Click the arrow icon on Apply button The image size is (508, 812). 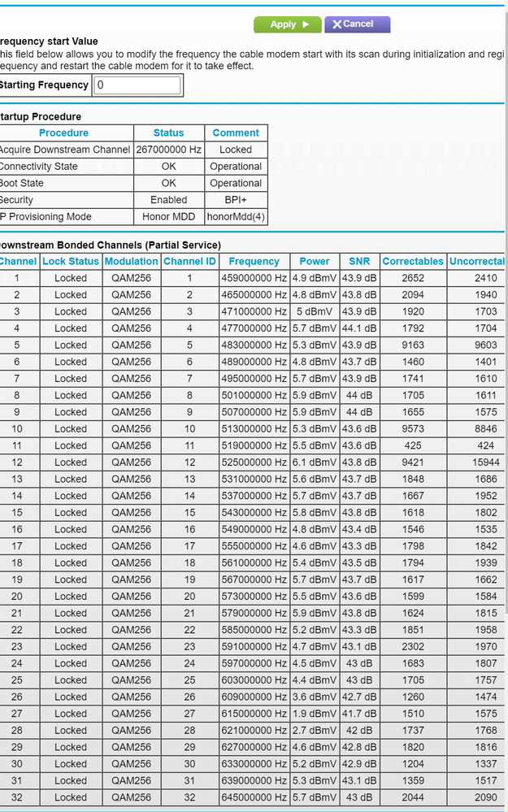(x=306, y=24)
